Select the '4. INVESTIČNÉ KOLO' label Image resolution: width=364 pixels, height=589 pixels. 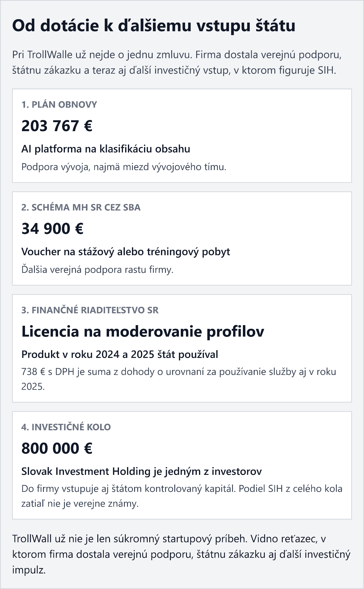(x=66, y=427)
